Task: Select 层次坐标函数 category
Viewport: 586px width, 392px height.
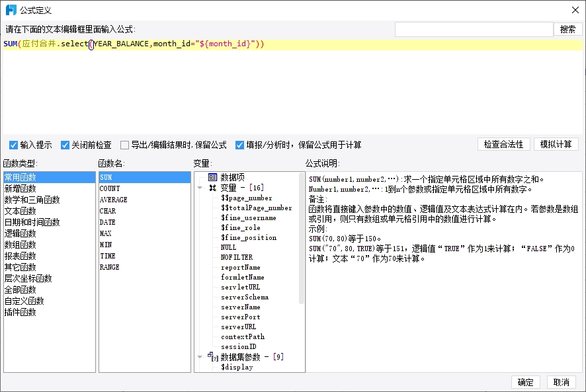Action: [50, 278]
